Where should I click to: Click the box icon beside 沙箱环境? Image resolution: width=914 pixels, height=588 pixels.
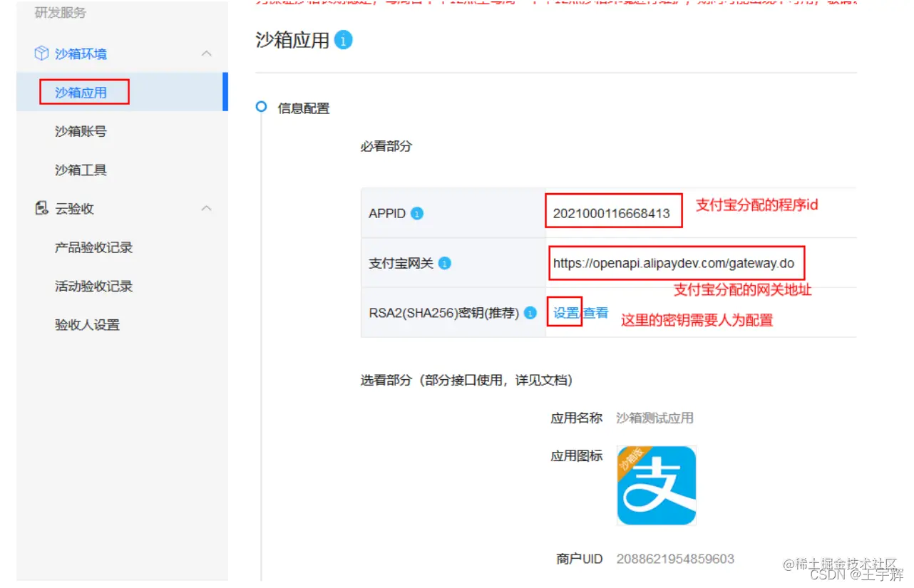point(41,53)
